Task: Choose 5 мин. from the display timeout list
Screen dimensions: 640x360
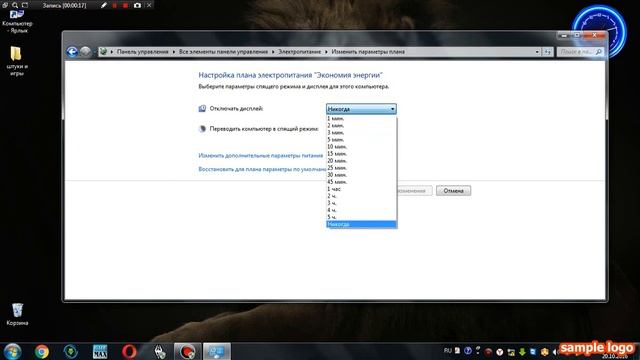Action: 361,140
